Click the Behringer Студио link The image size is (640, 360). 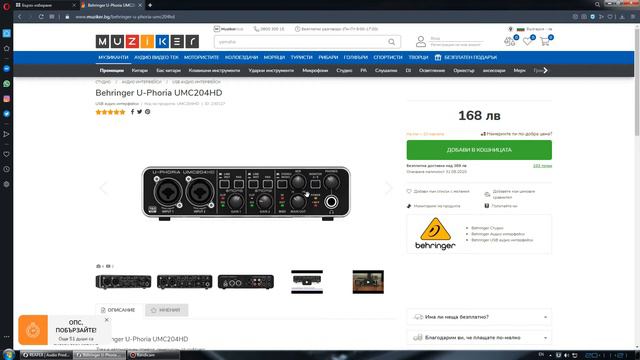[487, 228]
